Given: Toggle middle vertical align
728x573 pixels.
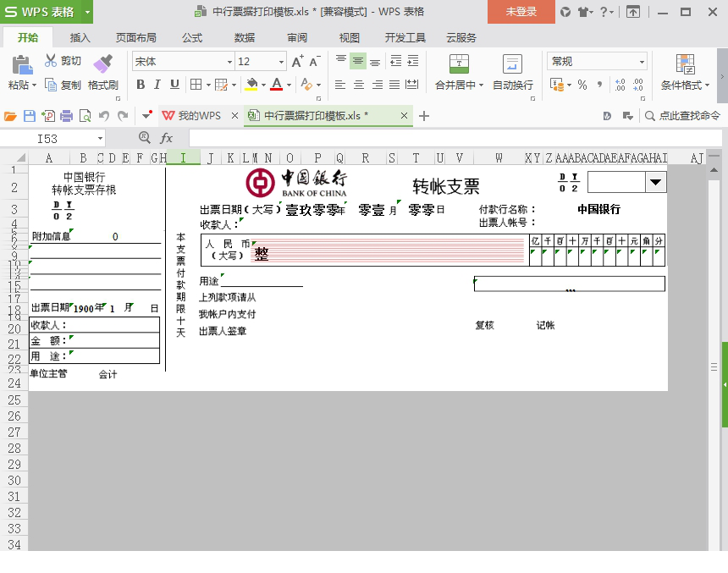Looking at the screenshot, I should [358, 61].
